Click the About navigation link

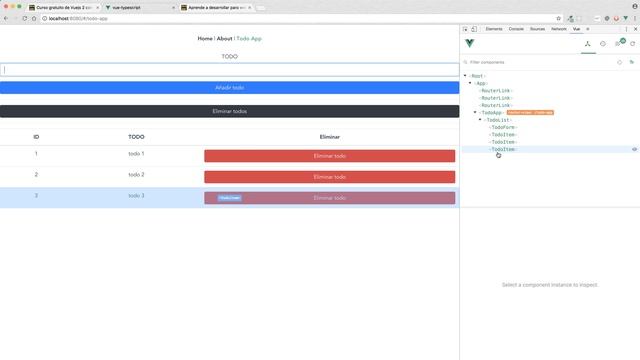pyautogui.click(x=224, y=38)
